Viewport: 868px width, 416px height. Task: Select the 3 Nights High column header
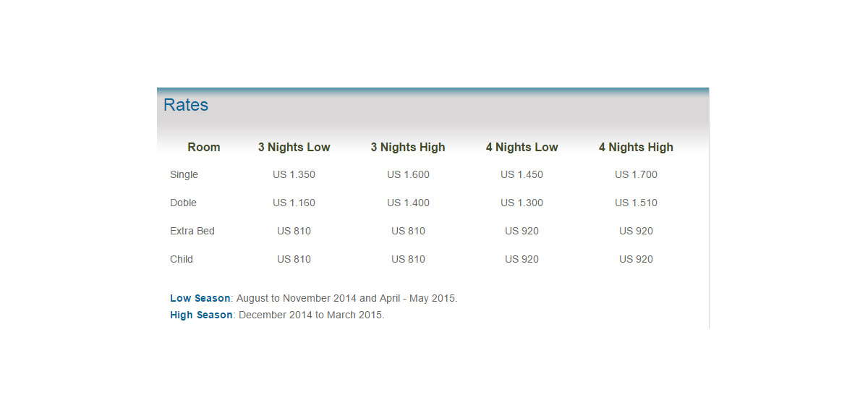408,148
